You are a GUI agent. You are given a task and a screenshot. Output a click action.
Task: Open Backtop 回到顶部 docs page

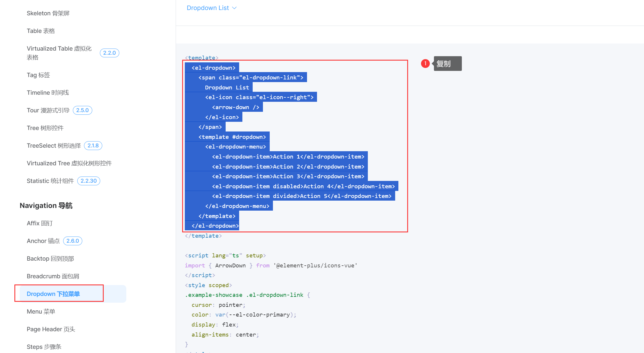pos(50,259)
